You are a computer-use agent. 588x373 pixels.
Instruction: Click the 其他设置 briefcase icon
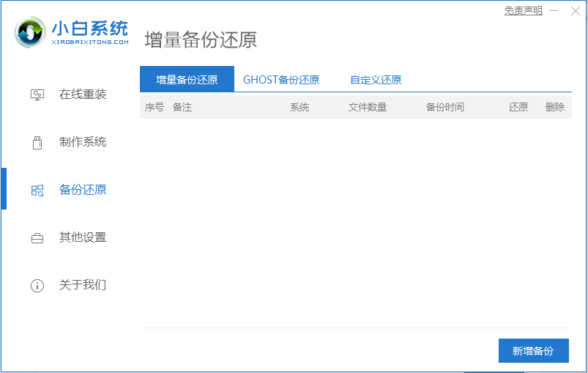coord(37,238)
